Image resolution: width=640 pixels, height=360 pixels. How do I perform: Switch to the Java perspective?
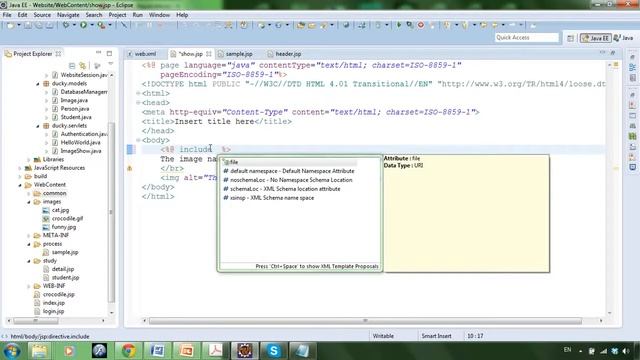(624, 38)
